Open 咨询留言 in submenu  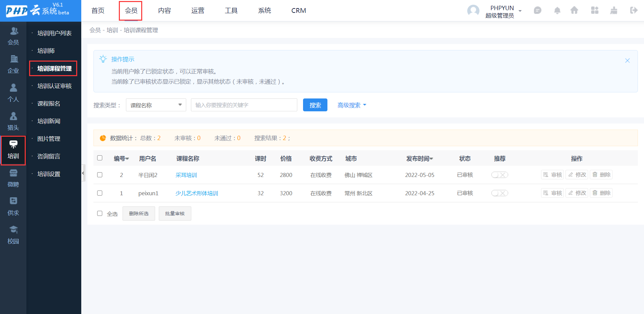(49, 156)
